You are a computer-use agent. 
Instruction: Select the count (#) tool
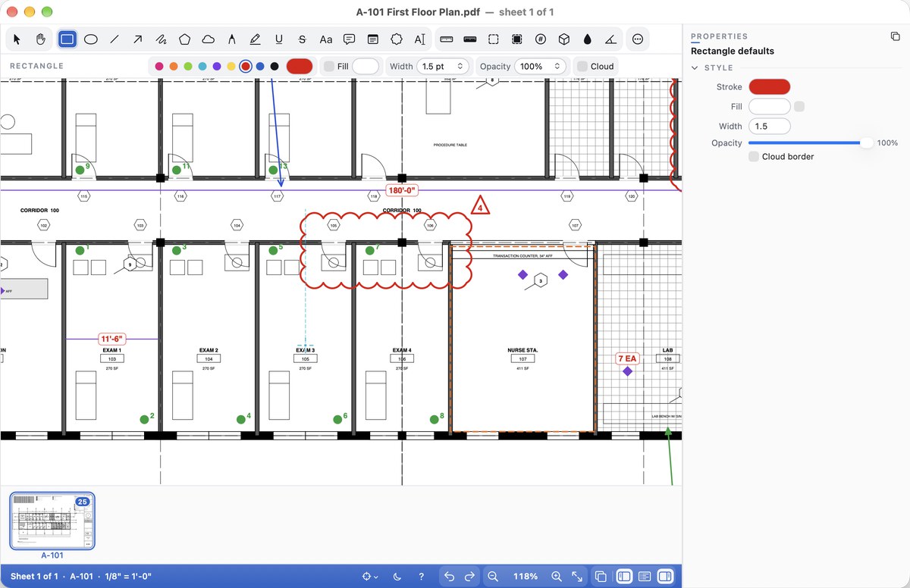point(540,39)
